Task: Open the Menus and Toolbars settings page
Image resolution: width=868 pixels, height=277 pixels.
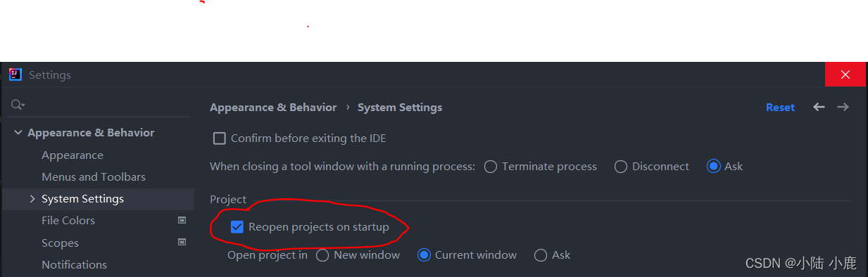Action: 94,177
